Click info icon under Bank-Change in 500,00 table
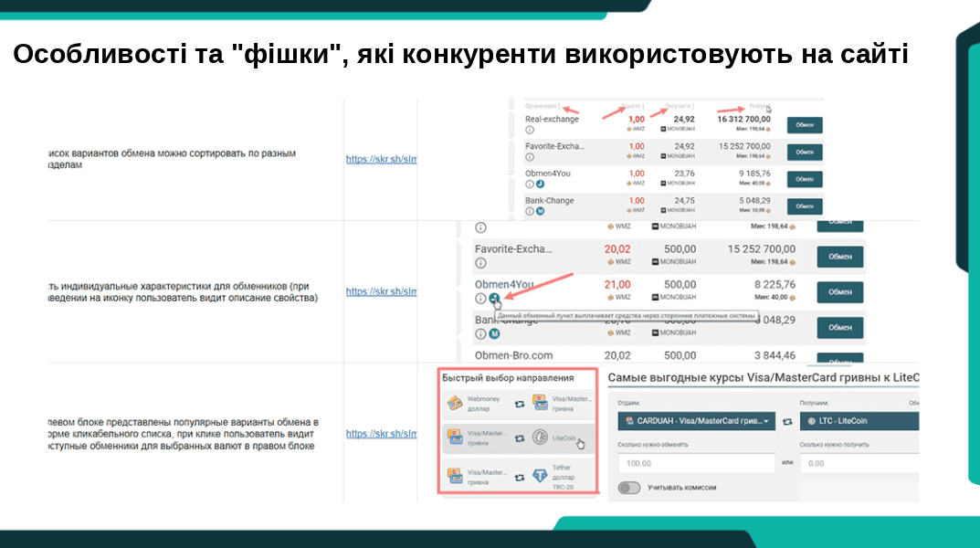This screenshot has height=548, width=980. pos(480,334)
